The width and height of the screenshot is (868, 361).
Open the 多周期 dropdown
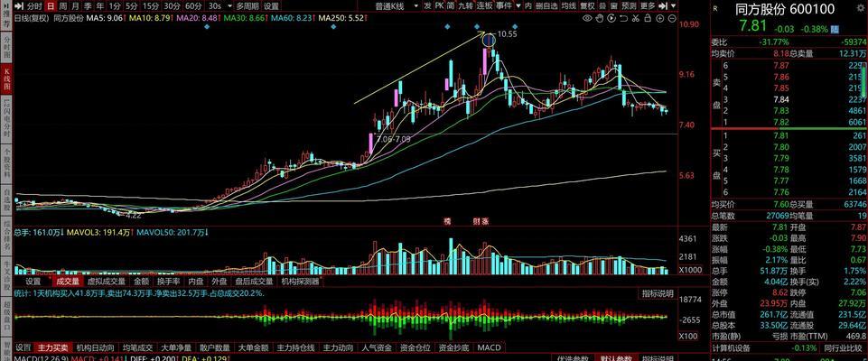pyautogui.click(x=247, y=6)
